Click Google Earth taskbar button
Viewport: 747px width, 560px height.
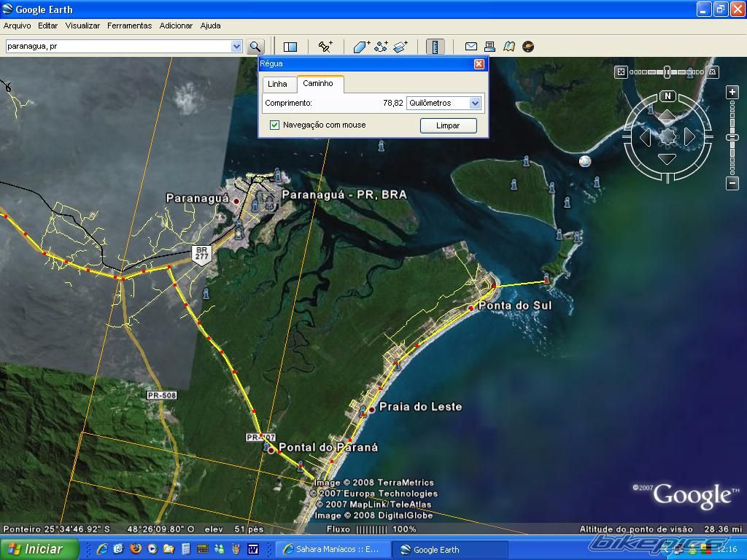click(449, 550)
